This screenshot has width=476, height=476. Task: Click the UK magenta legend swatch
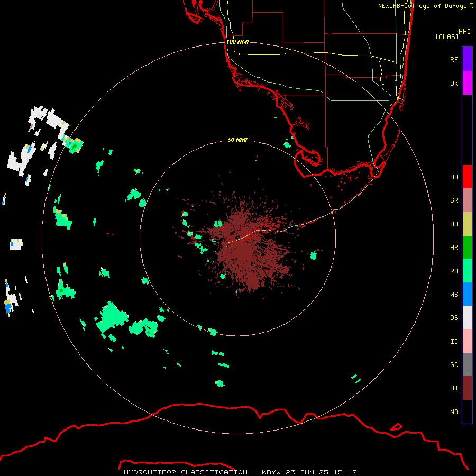tap(467, 83)
